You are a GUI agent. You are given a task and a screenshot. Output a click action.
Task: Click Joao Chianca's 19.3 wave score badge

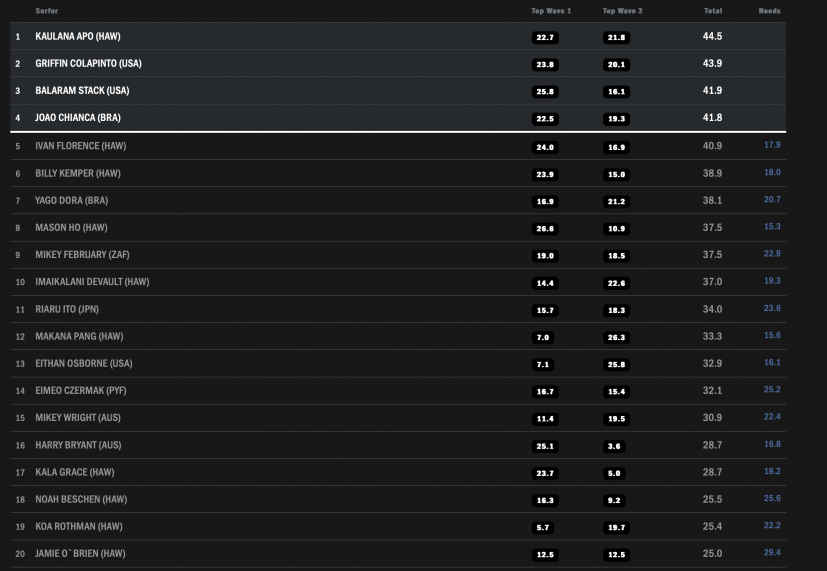[616, 119]
